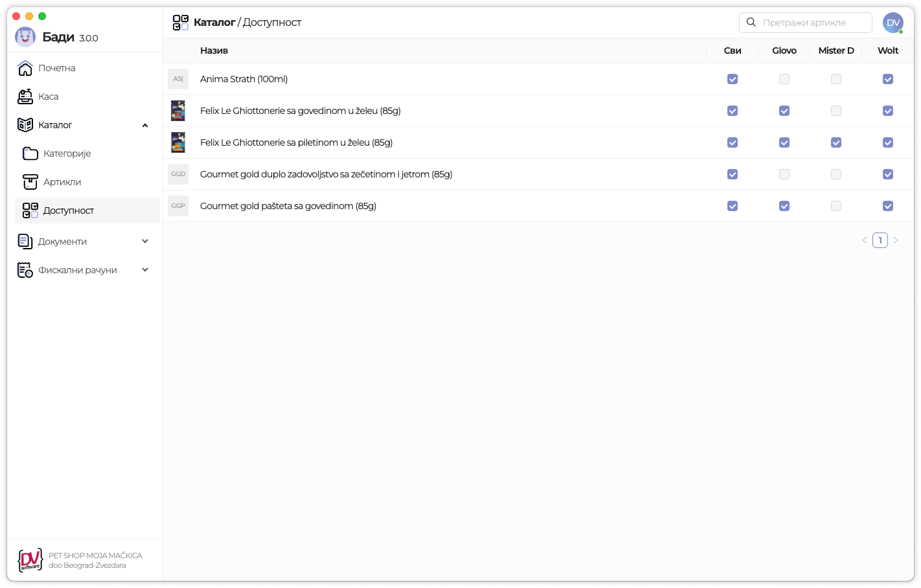Click the DV software logo at bottom
The image size is (921, 588).
tap(30, 560)
